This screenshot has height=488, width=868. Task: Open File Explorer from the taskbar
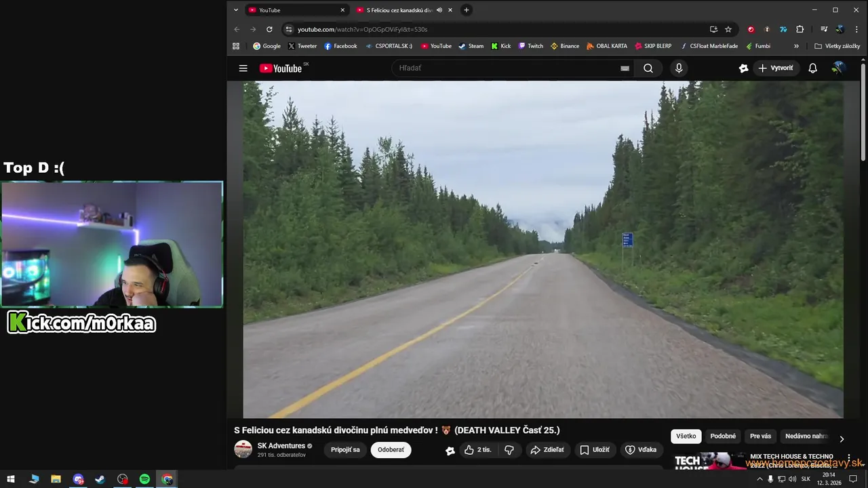click(56, 479)
